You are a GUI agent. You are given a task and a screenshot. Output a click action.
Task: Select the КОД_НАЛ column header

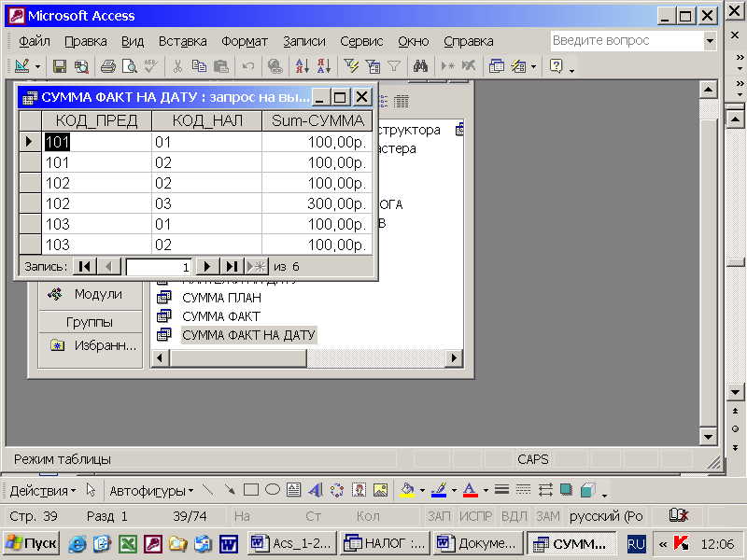(207, 121)
